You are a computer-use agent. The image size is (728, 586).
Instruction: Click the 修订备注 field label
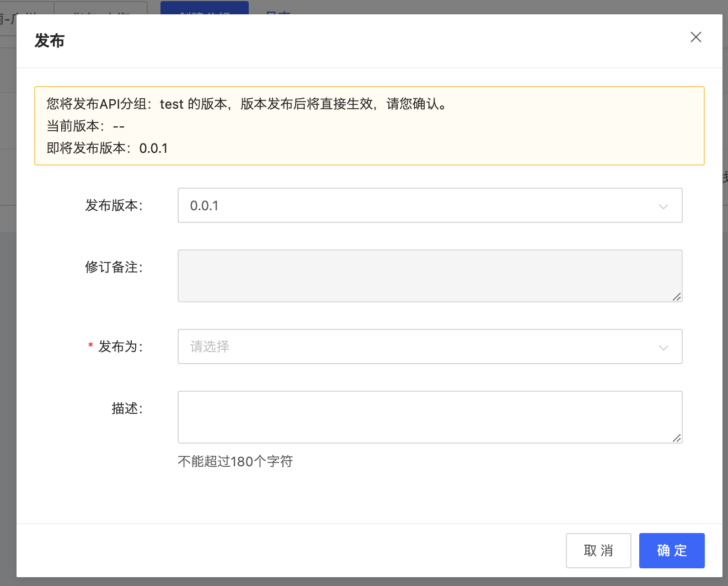tap(114, 267)
